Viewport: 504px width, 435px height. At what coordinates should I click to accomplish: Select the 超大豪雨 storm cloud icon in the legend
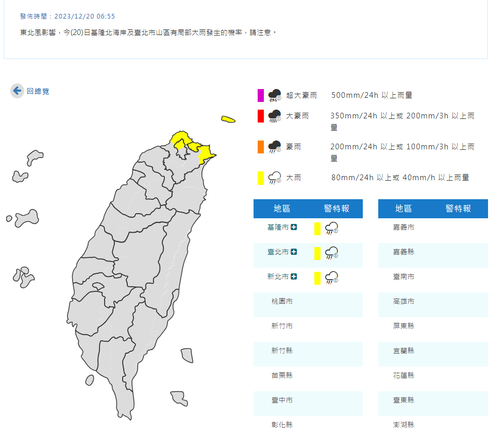tap(274, 96)
